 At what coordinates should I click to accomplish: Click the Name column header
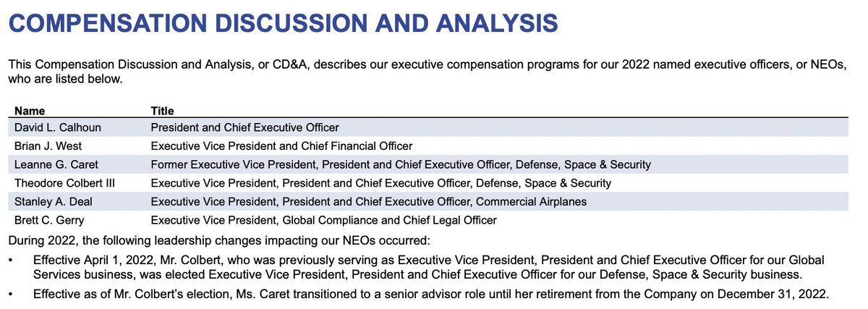coord(30,111)
